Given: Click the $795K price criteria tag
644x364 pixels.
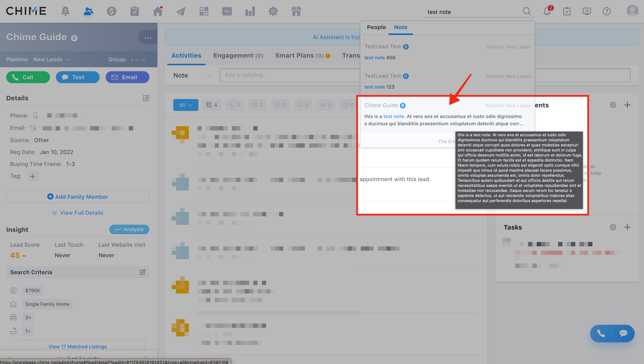Looking at the screenshot, I should 33,290.
